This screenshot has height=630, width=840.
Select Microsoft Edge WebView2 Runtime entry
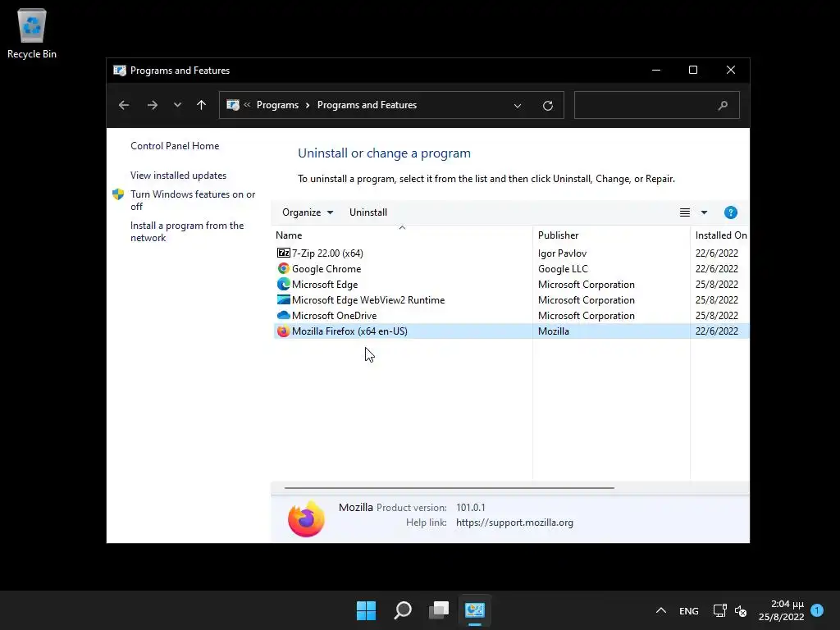click(x=512, y=299)
